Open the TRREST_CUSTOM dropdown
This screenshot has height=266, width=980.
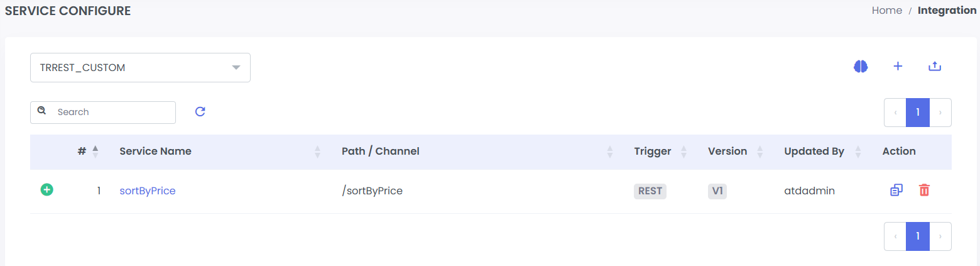click(x=140, y=67)
